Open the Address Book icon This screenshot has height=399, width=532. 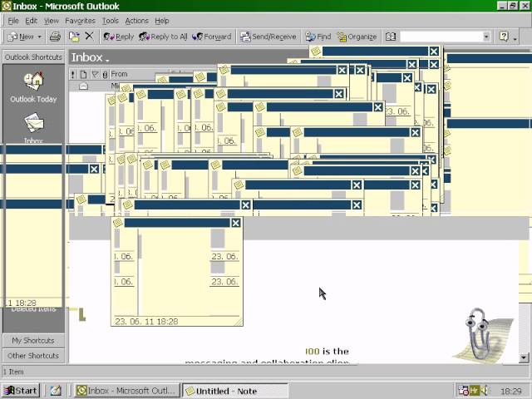391,37
